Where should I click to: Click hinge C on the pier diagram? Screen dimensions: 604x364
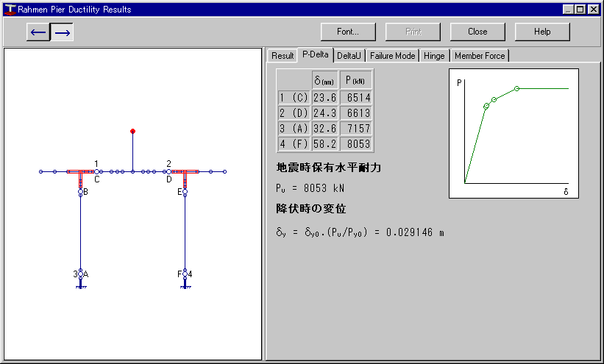[x=96, y=172]
